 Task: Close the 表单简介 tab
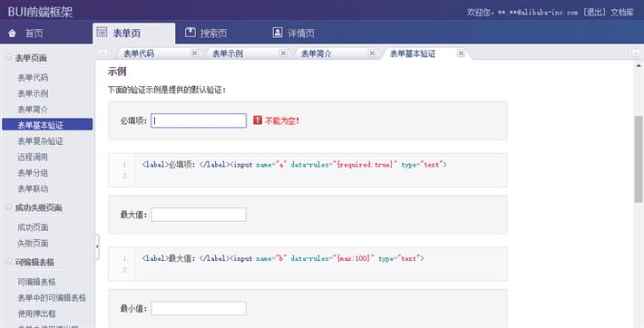tap(372, 53)
